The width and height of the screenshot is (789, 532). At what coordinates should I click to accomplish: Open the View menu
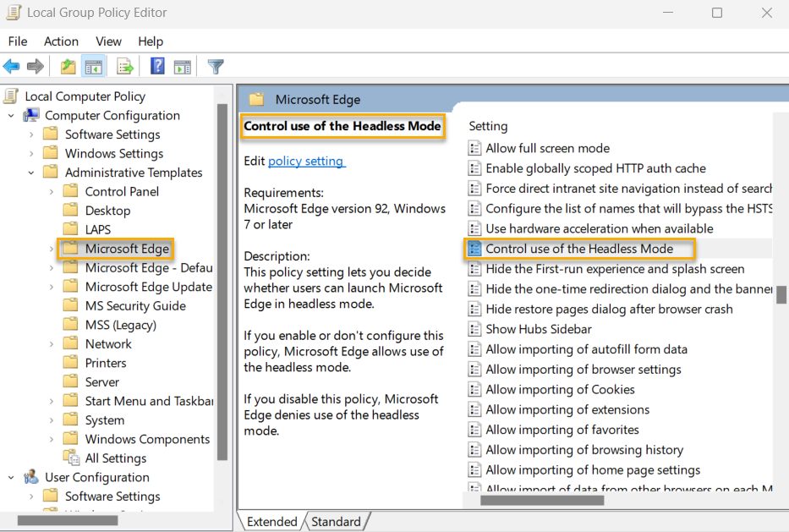(x=108, y=41)
